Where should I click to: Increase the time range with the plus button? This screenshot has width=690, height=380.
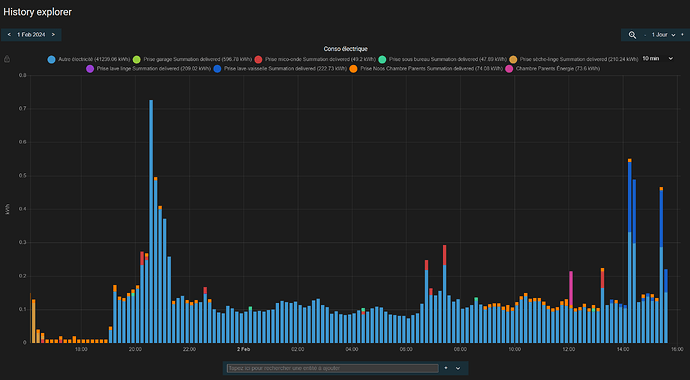[x=682, y=35]
